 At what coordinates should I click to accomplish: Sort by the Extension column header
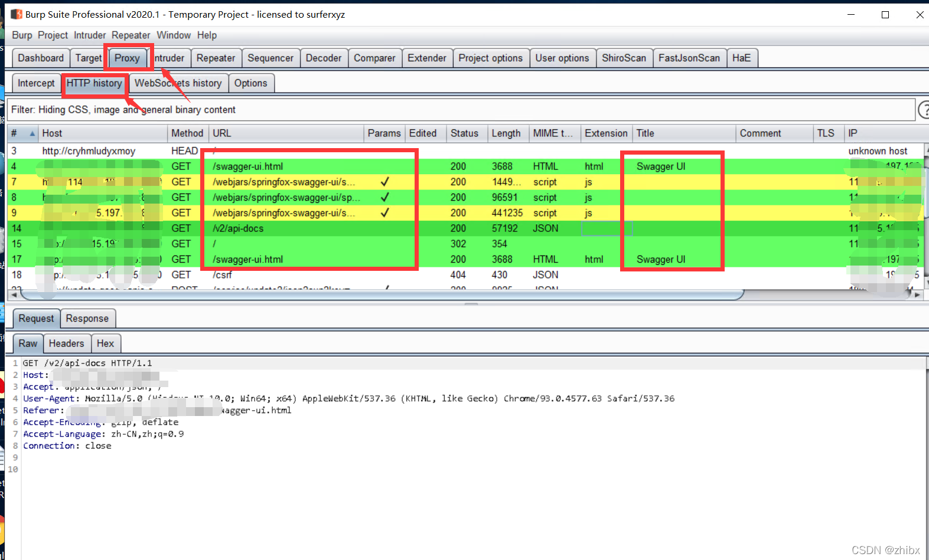tap(606, 133)
